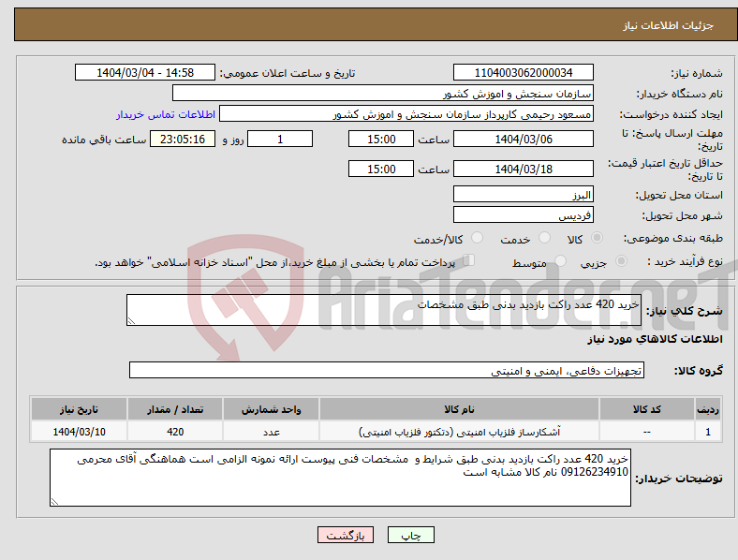Click the remaining days field showing 1
This screenshot has height=560, width=738.
tap(280, 139)
